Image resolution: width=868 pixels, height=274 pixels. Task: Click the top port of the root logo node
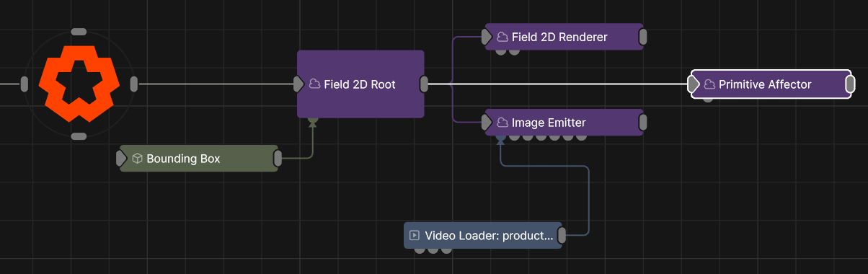point(79,32)
